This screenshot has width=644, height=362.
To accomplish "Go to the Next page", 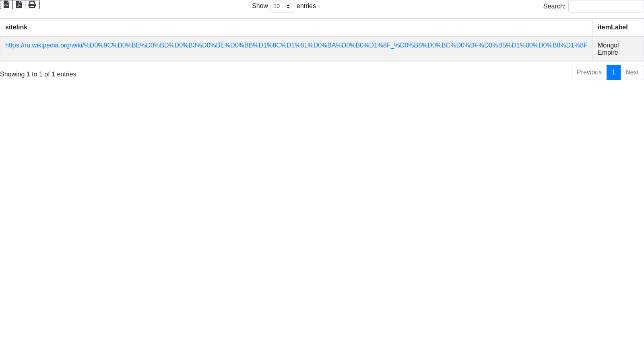I will 632,72.
